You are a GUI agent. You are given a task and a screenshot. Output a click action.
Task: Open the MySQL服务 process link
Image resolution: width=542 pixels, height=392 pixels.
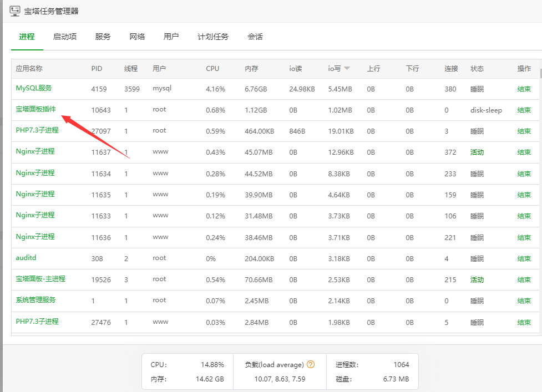pos(33,89)
